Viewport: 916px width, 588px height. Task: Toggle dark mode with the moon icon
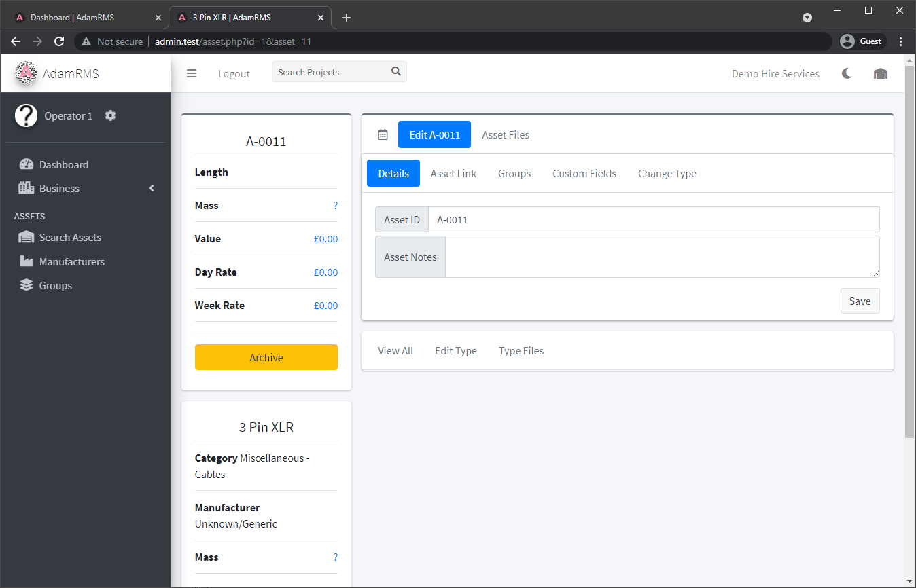click(x=846, y=73)
